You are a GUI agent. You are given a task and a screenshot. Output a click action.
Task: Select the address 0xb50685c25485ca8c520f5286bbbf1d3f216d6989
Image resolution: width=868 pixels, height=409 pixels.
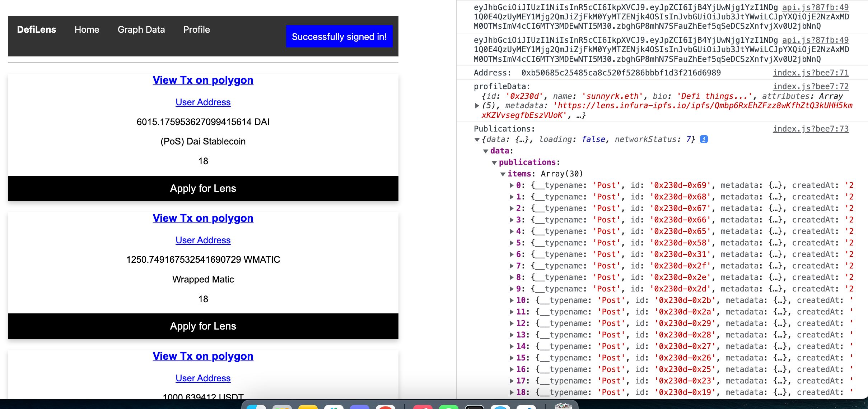click(621, 73)
